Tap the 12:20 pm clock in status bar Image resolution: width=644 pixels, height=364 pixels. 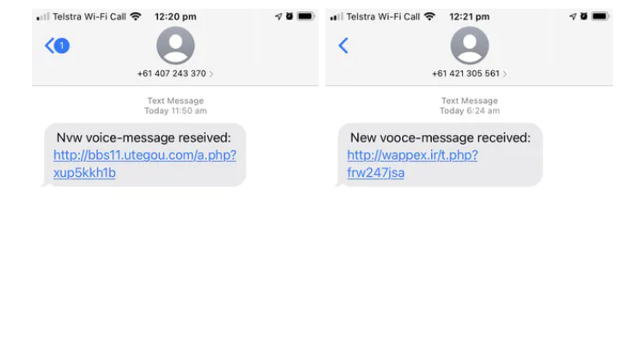coord(175,17)
